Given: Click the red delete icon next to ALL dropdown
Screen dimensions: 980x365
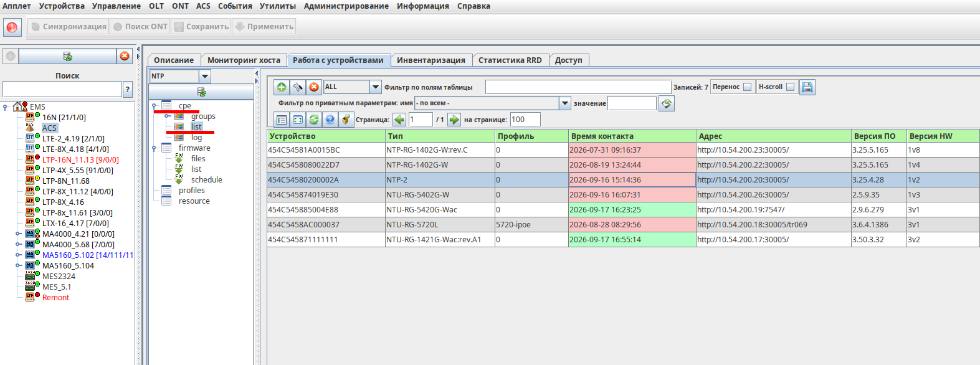Looking at the screenshot, I should click(x=314, y=87).
